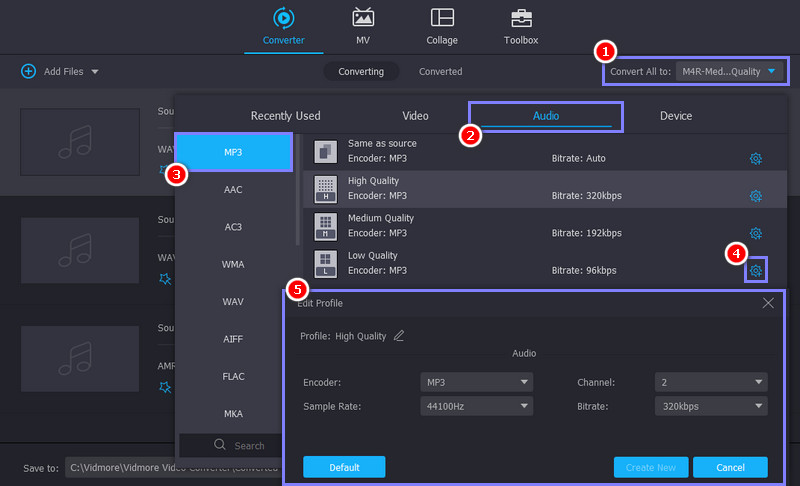Screen dimensions: 800x486
Task: Click the Add Files plus icon
Action: coord(28,71)
